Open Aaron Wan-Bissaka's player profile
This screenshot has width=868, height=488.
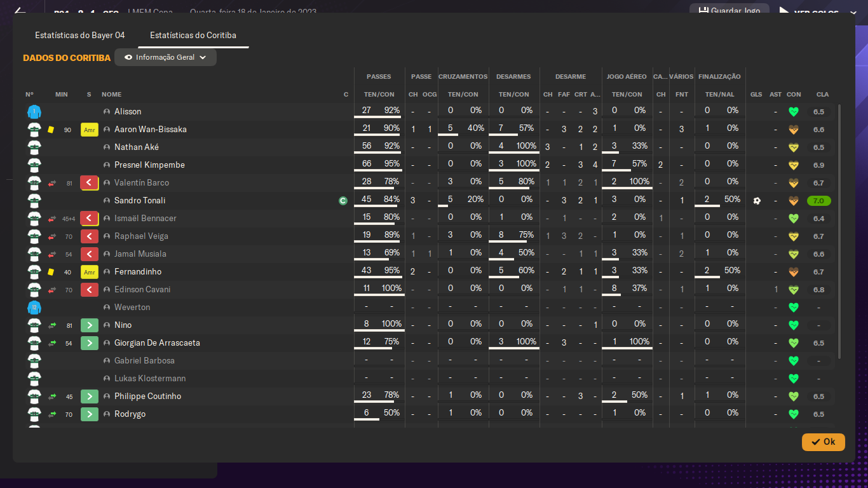[151, 130]
